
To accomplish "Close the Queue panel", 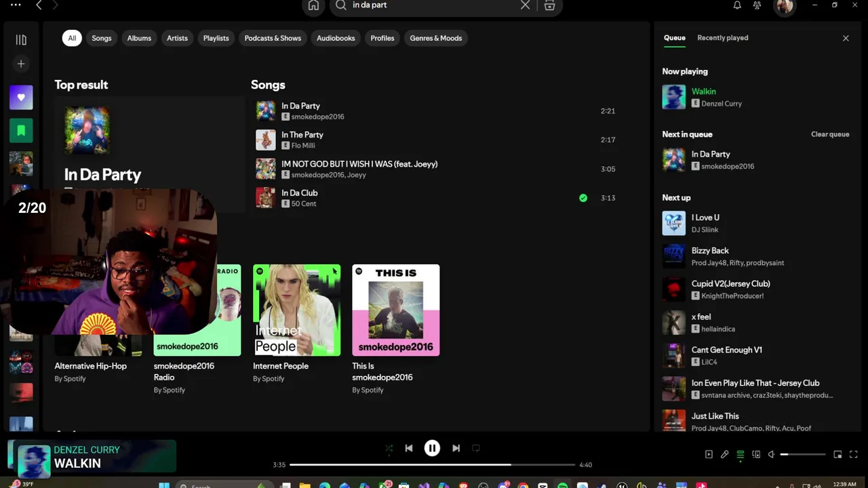I will (x=846, y=38).
